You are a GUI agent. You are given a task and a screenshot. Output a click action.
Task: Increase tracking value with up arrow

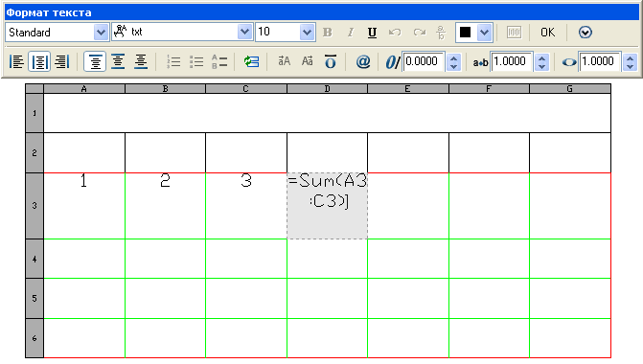coord(541,57)
